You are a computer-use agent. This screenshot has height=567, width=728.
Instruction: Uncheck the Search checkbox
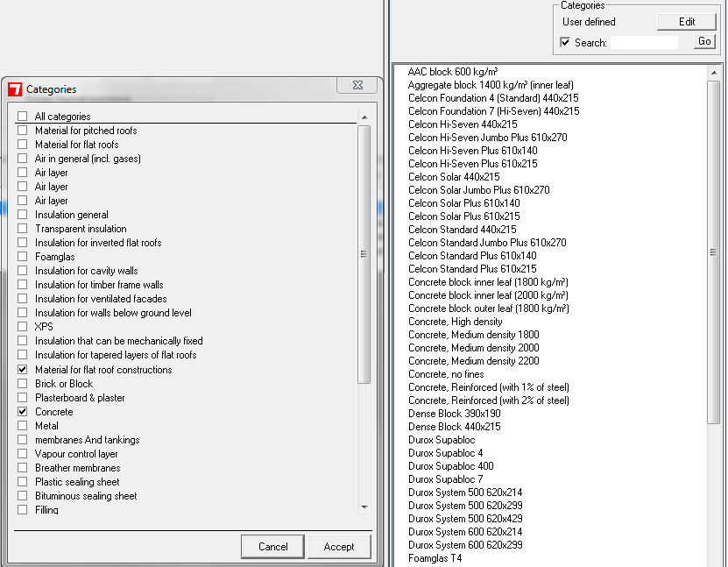pos(565,42)
